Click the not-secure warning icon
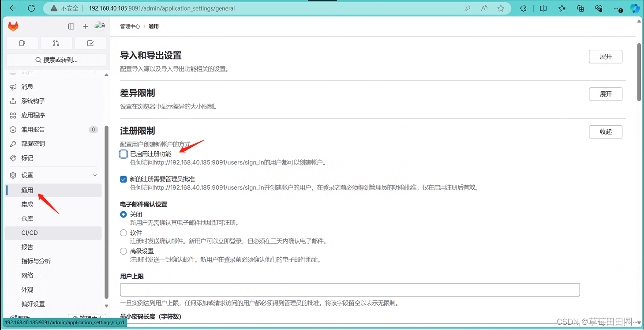This screenshot has width=644, height=330. pyautogui.click(x=54, y=8)
